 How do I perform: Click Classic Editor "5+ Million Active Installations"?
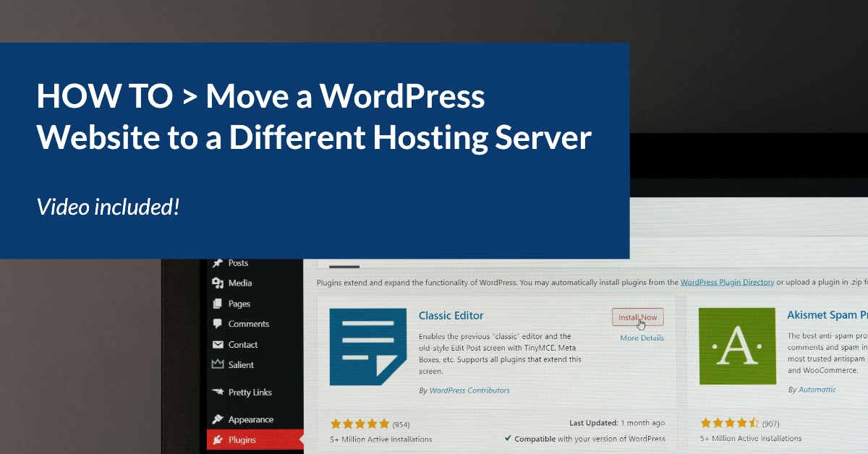point(381,439)
